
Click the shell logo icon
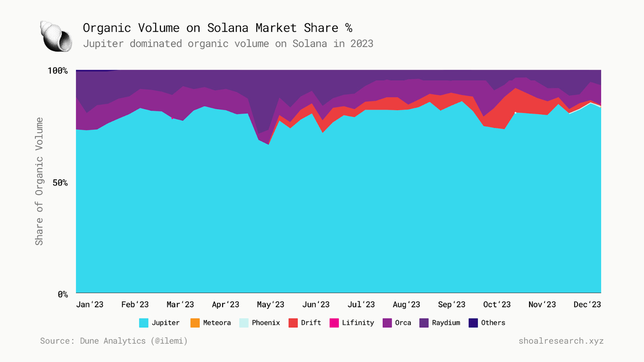pos(56,37)
